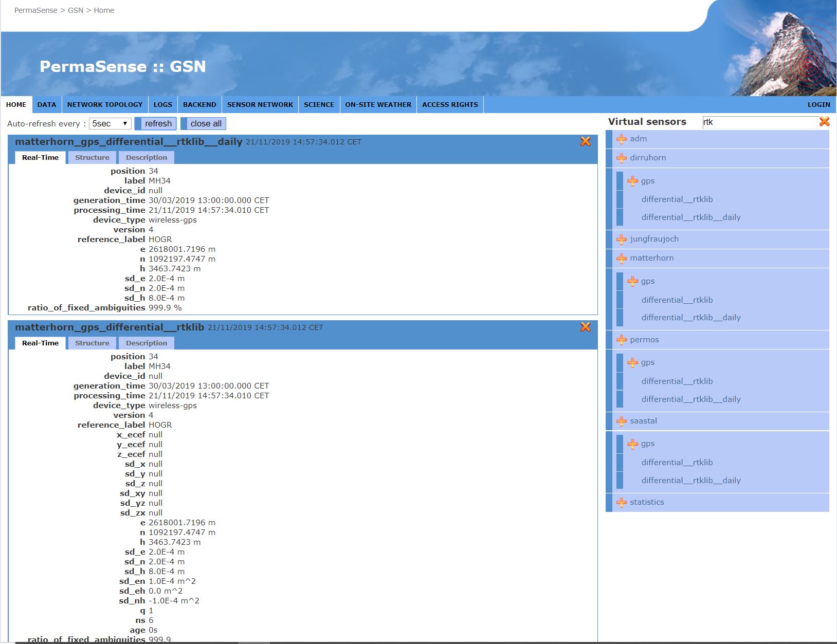Clear the virtual sensors search filter
Viewport: 837px width, 644px height.
click(x=824, y=122)
